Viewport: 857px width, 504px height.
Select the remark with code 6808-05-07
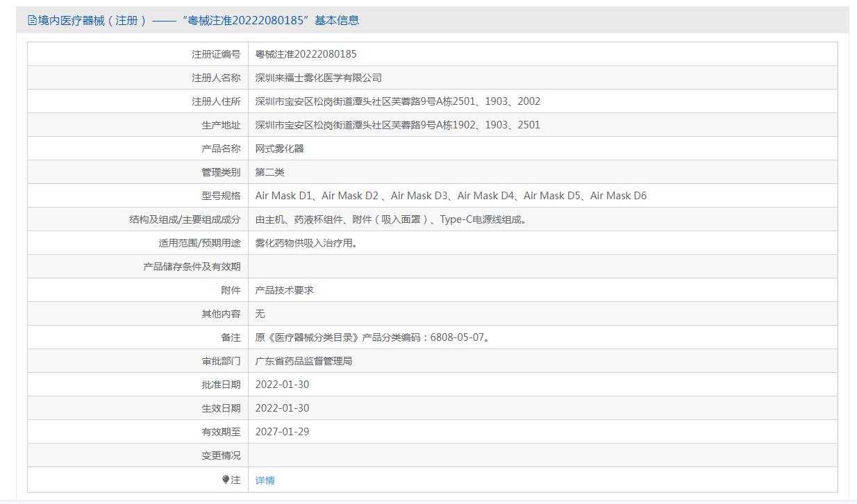372,337
